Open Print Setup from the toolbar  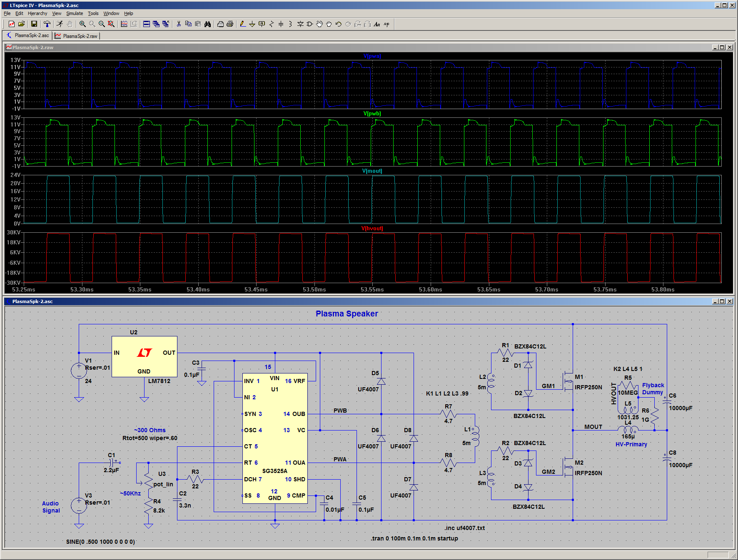tap(220, 24)
